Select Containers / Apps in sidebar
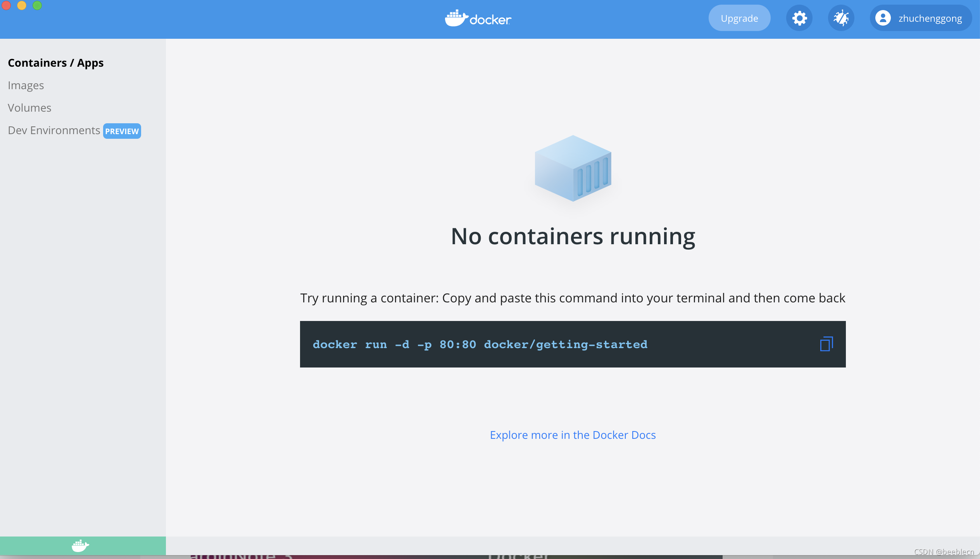The width and height of the screenshot is (980, 559). pyautogui.click(x=56, y=63)
